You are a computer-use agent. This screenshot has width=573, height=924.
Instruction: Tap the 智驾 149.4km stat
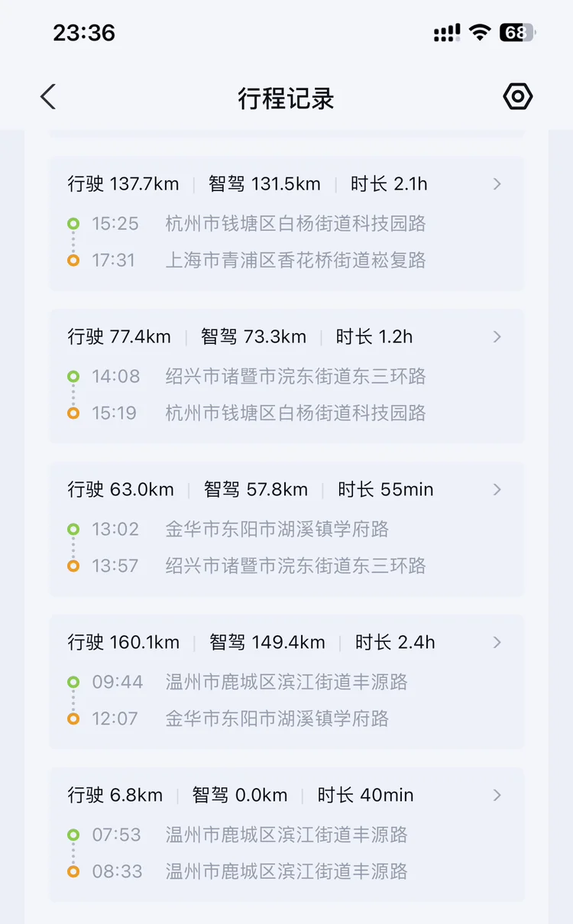coord(267,643)
